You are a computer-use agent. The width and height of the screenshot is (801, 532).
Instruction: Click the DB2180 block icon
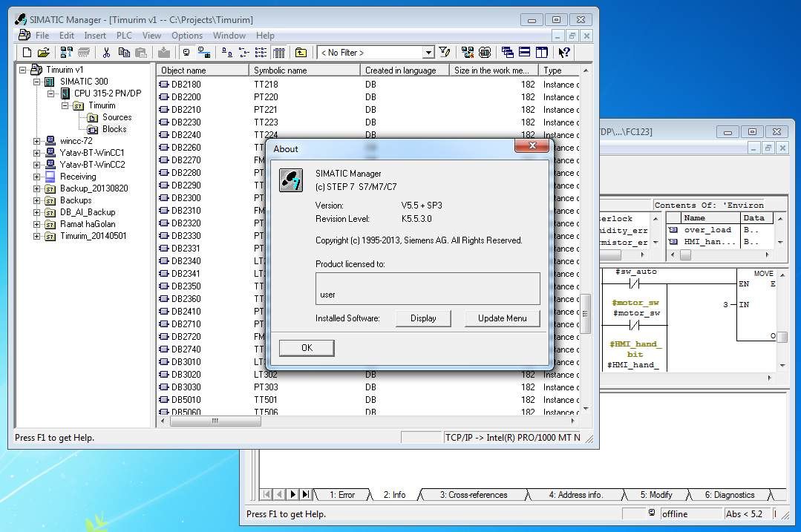(164, 85)
